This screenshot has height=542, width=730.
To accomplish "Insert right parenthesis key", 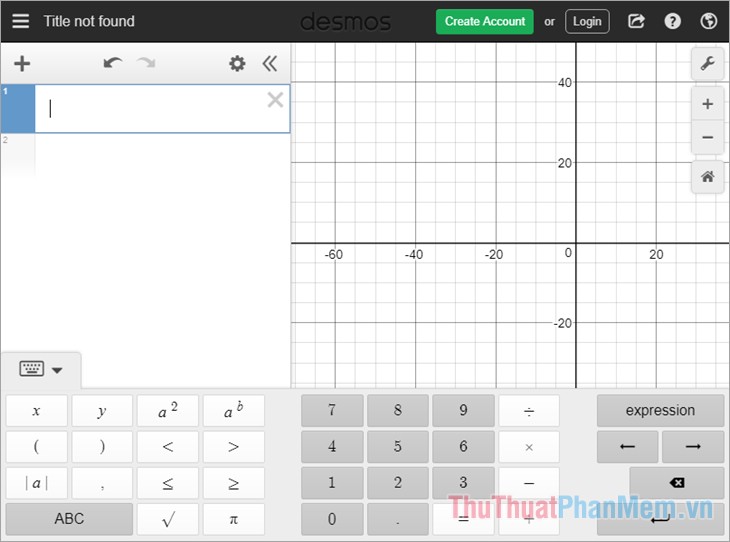I will pyautogui.click(x=102, y=447).
